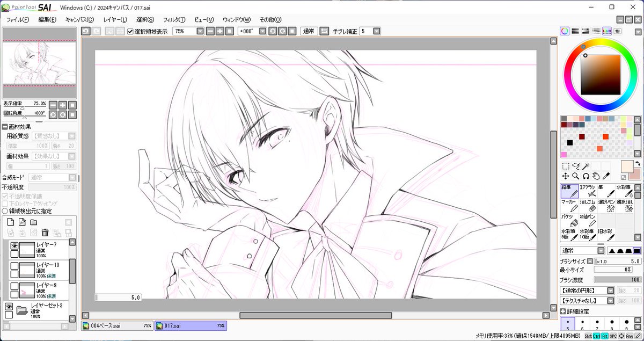This screenshot has width=644, height=341.
Task: Open 【通常の円形】 brush shape dropdown
Action: coord(610,291)
